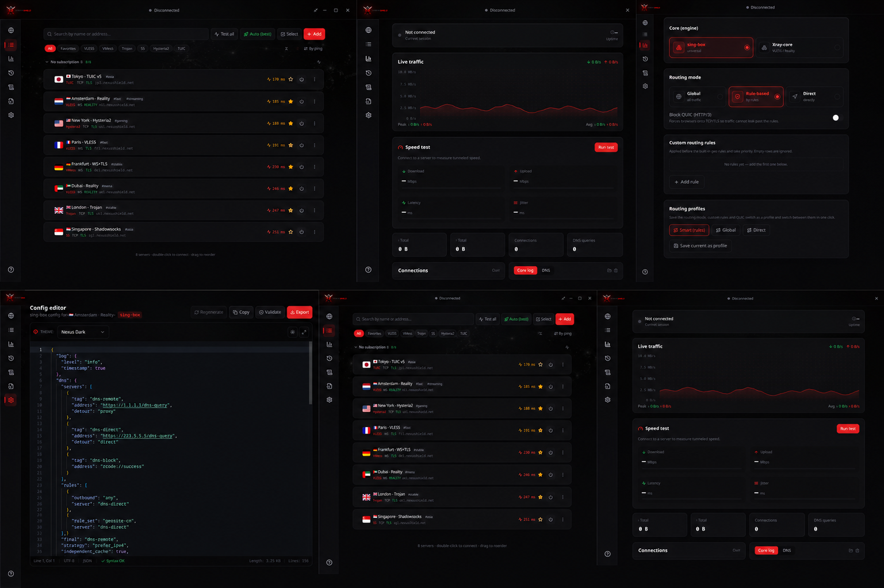Filter upper server list by Favorites
Viewport: 884px width, 588px height.
[68, 49]
